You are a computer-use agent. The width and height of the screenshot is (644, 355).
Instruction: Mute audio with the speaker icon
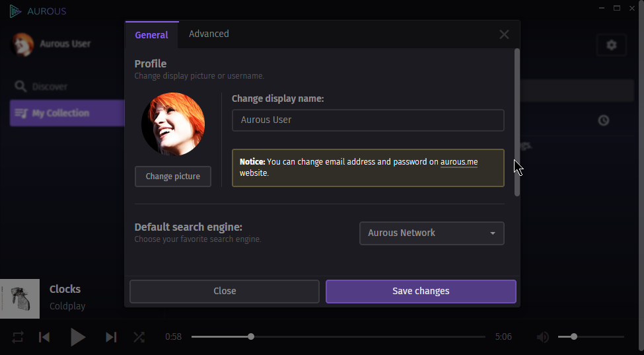pyautogui.click(x=542, y=337)
